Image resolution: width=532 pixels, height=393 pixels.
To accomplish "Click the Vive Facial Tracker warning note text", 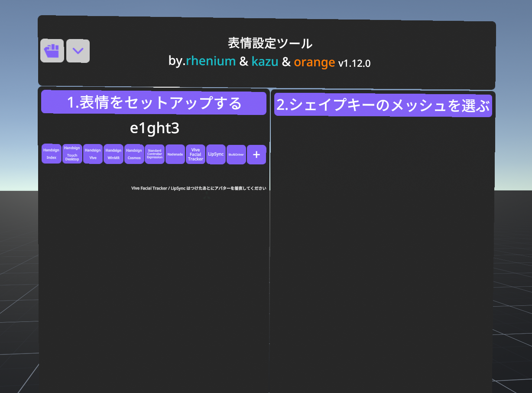I will coord(198,188).
